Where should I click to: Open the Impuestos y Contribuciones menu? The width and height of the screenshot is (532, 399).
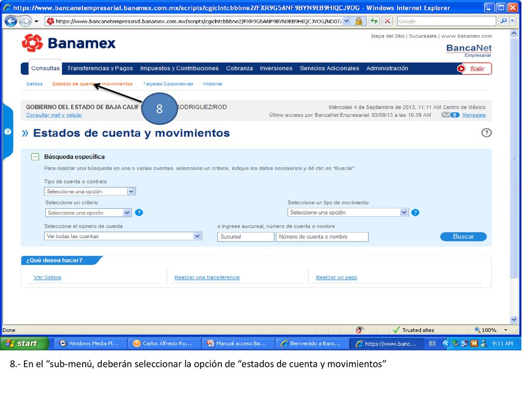point(179,68)
